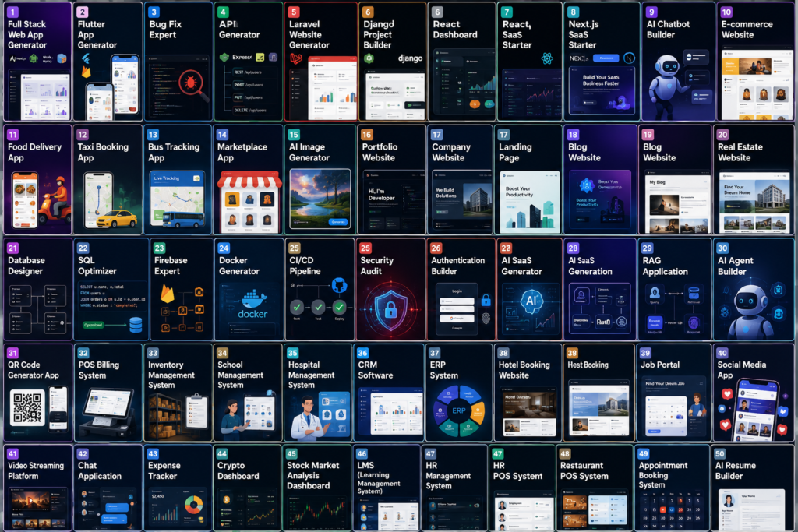Click the yellow taxi car
Viewport: 798px width, 532px height.
pyautogui.click(x=117, y=219)
